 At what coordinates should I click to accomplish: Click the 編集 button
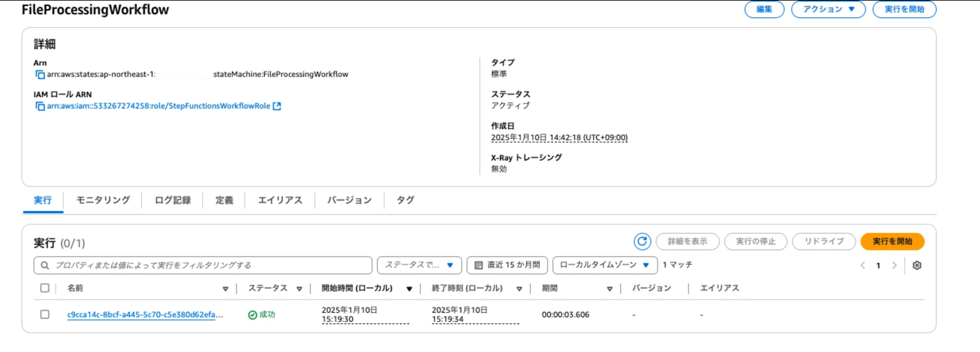[x=764, y=9]
